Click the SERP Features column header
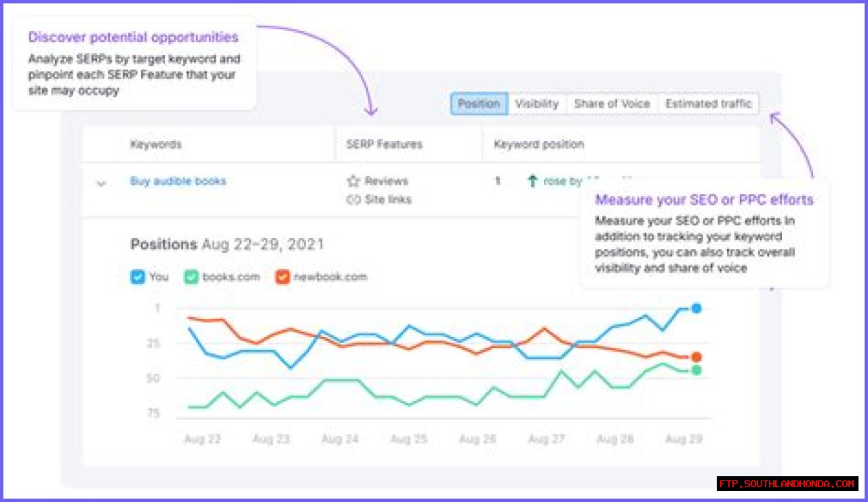Image resolution: width=868 pixels, height=502 pixels. (x=384, y=144)
